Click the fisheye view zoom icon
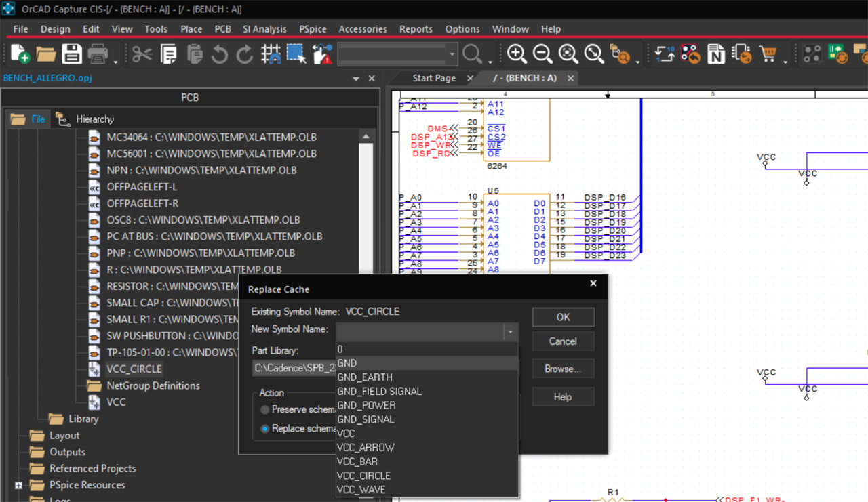Screen dimensions: 868x502 620,54
